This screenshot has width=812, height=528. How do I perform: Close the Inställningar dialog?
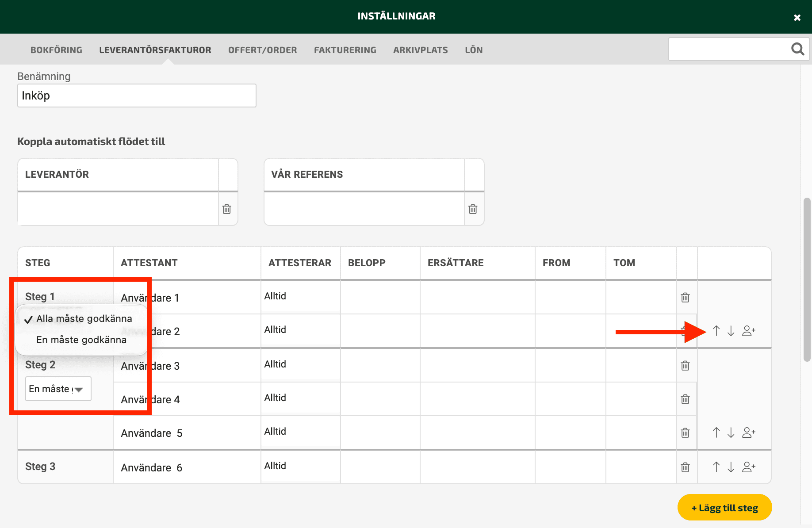[797, 18]
